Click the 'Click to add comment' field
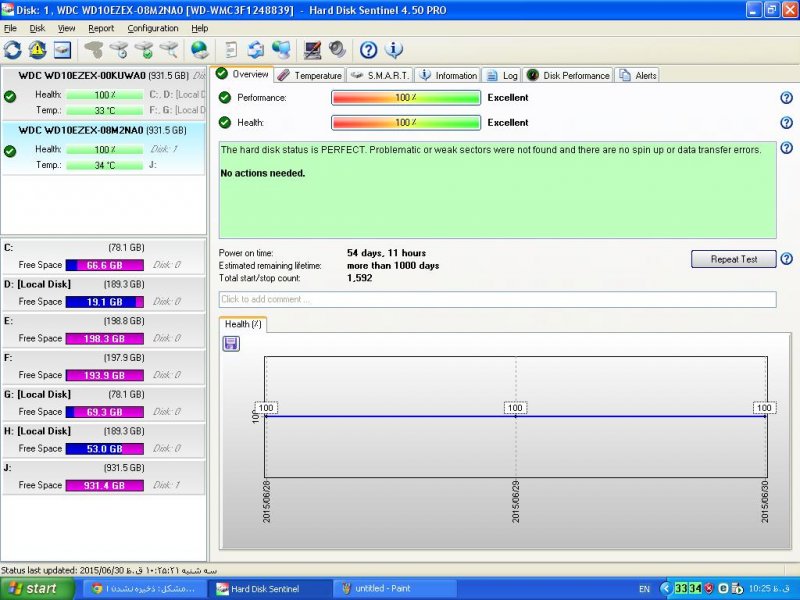The height and width of the screenshot is (600, 800). click(x=497, y=299)
